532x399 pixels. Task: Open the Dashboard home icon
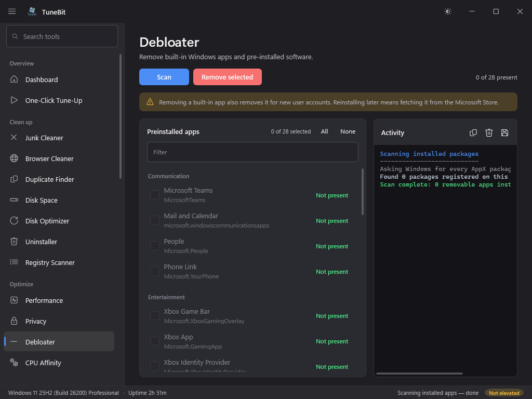coord(14,79)
